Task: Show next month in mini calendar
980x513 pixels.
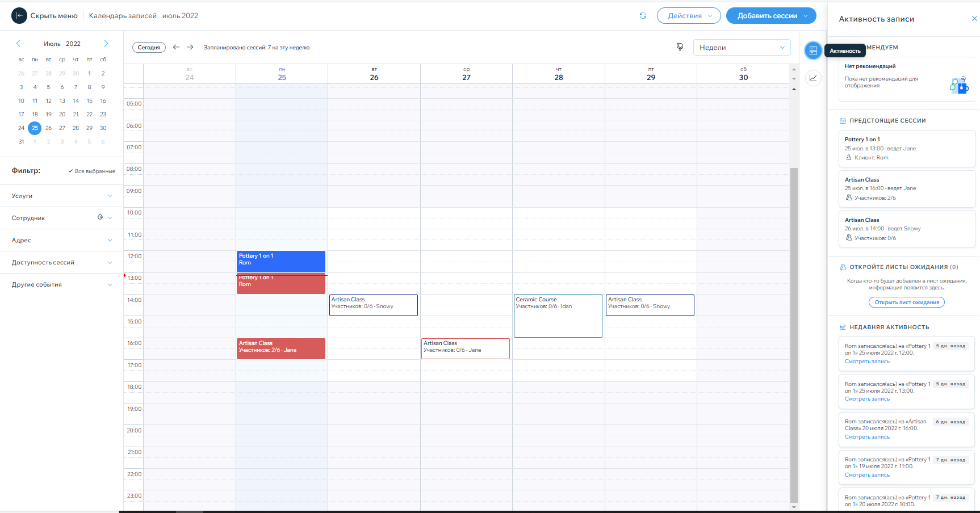Action: (x=106, y=44)
